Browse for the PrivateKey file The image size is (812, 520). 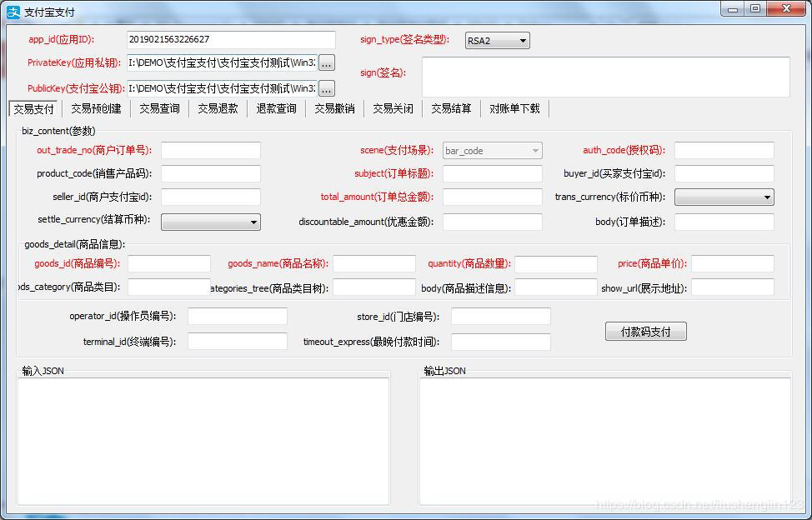[x=326, y=62]
